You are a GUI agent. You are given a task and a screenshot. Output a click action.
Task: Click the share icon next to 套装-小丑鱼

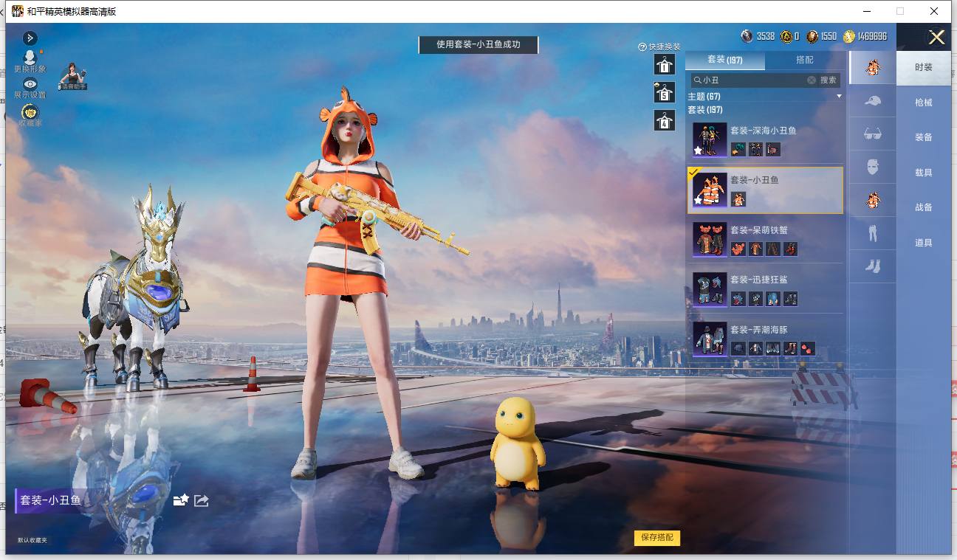pyautogui.click(x=201, y=500)
